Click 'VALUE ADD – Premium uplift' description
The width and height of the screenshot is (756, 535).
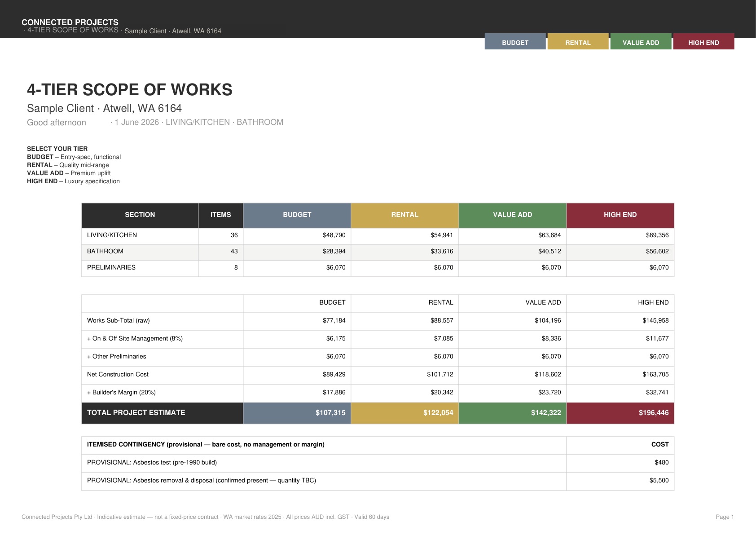coord(69,173)
